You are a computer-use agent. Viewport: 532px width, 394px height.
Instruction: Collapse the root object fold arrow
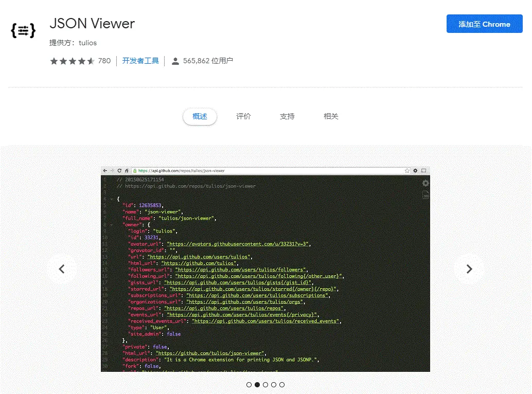tap(111, 199)
